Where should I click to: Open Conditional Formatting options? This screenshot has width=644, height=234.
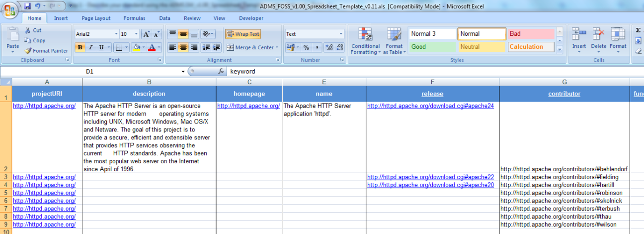[x=365, y=41]
